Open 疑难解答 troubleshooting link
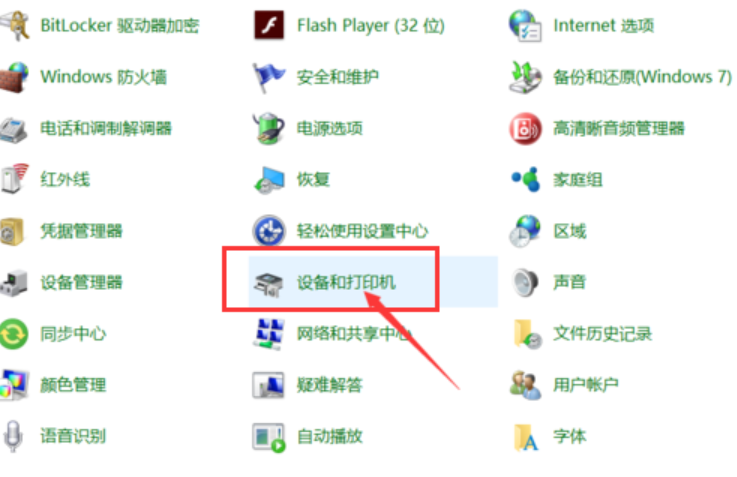737x477 pixels. click(x=330, y=385)
